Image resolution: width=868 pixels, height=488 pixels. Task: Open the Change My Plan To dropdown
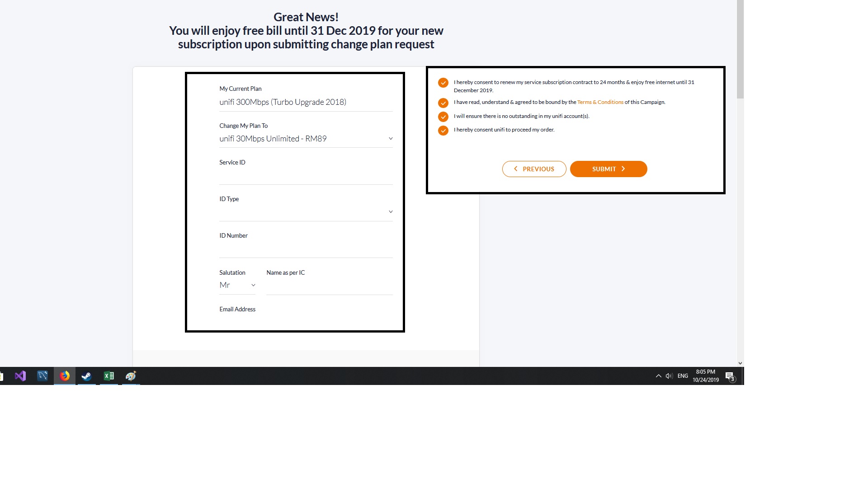pyautogui.click(x=306, y=139)
